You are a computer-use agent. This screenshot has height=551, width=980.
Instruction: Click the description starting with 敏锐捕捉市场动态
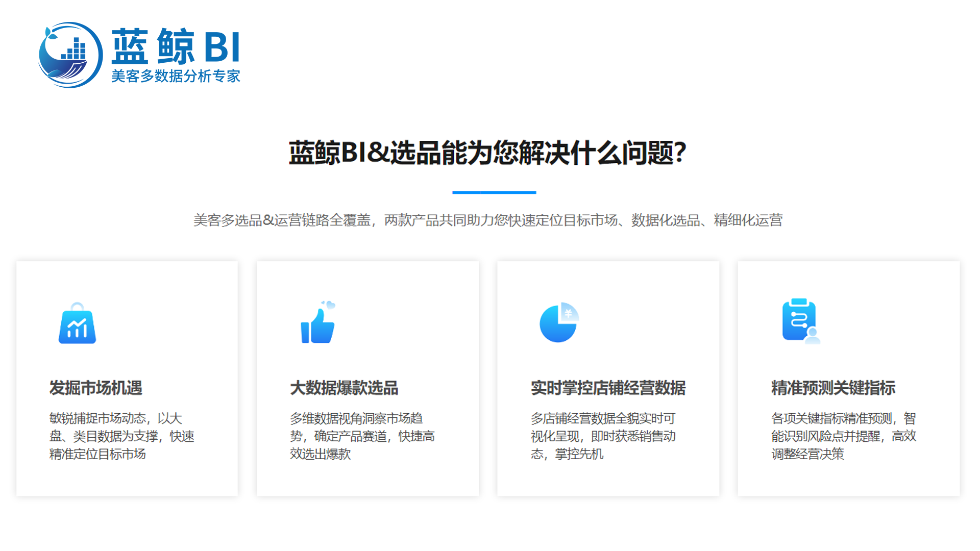tap(121, 436)
